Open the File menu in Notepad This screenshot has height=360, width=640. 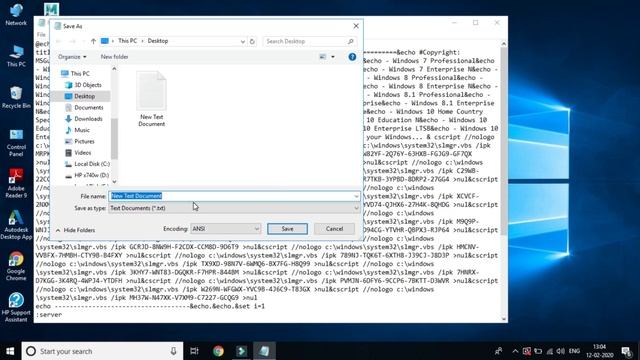(x=41, y=34)
